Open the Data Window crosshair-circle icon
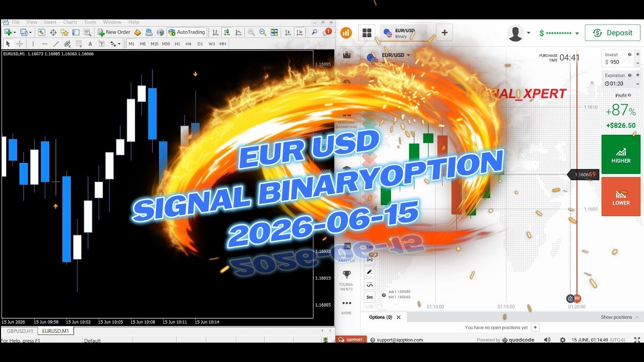Viewport: 644px width, 362px height. (x=53, y=32)
